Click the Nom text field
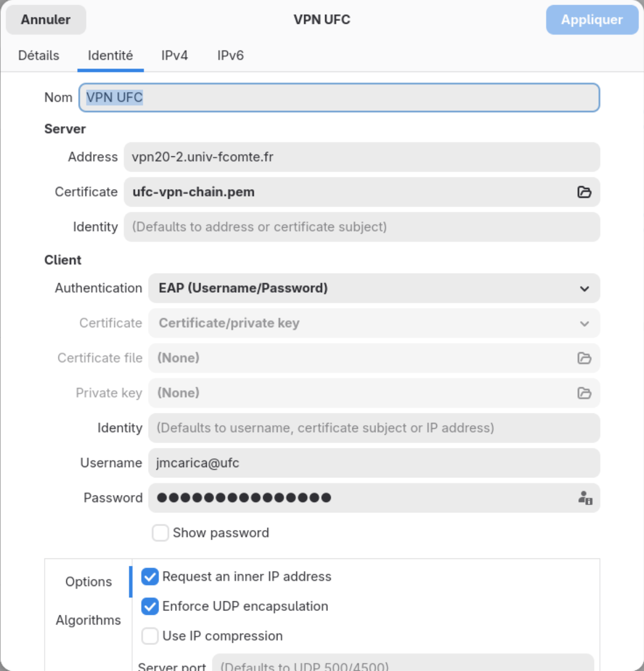Image resolution: width=644 pixels, height=671 pixels. [x=339, y=97]
